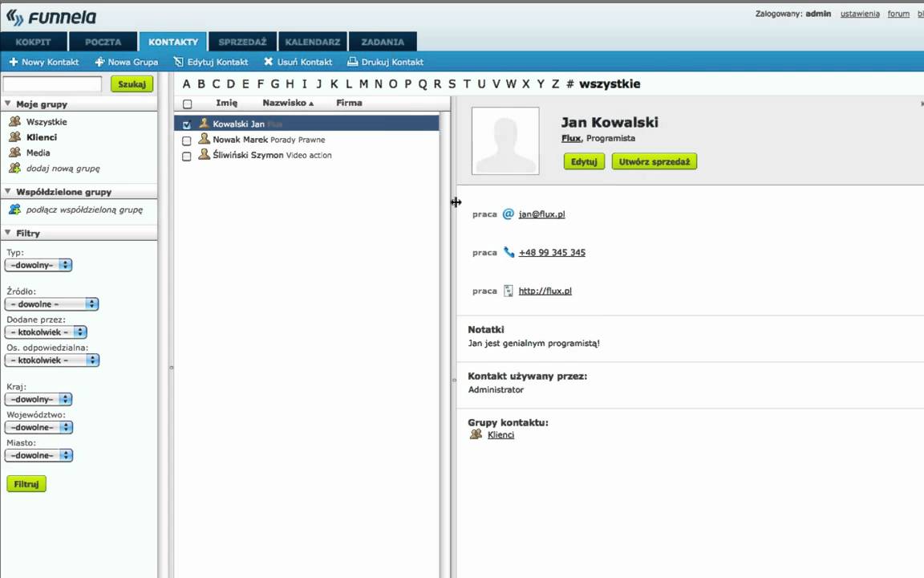Click the Nowy Kontakt plus icon
924x578 pixels.
pos(13,61)
